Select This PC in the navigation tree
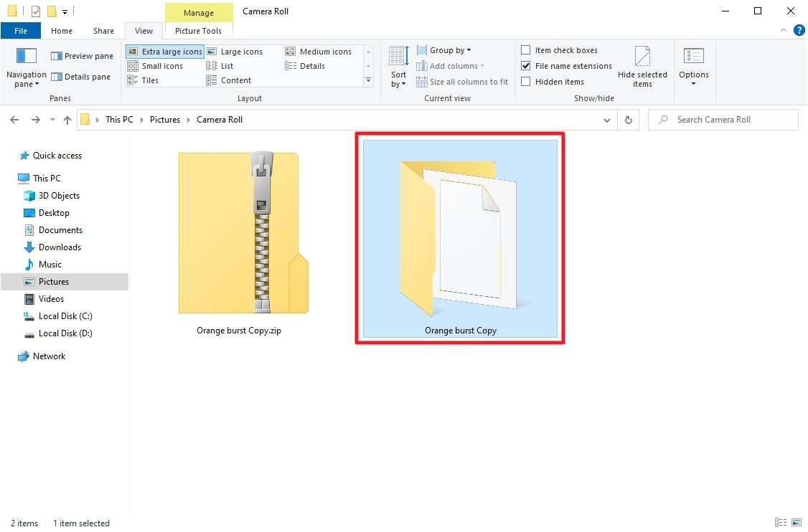 [x=39, y=179]
